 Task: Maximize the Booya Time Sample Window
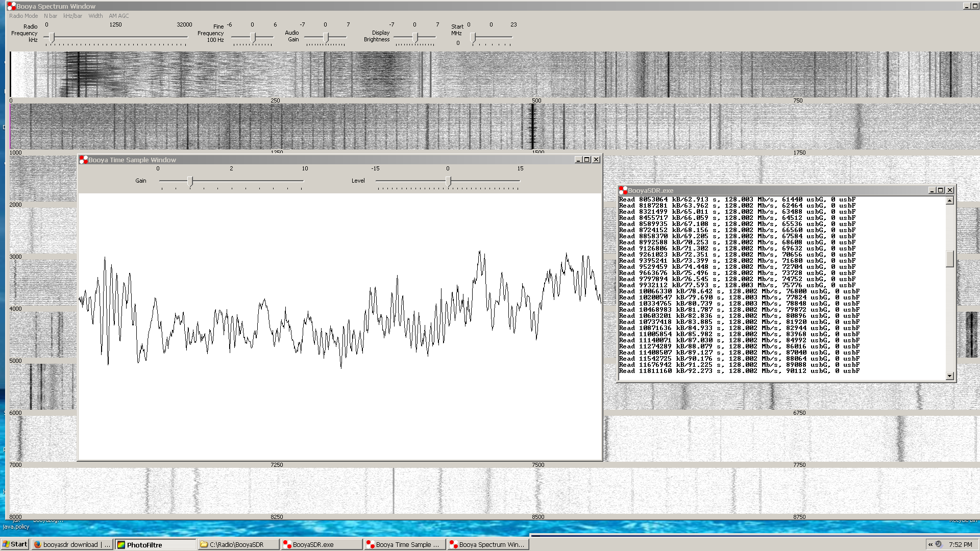point(587,160)
